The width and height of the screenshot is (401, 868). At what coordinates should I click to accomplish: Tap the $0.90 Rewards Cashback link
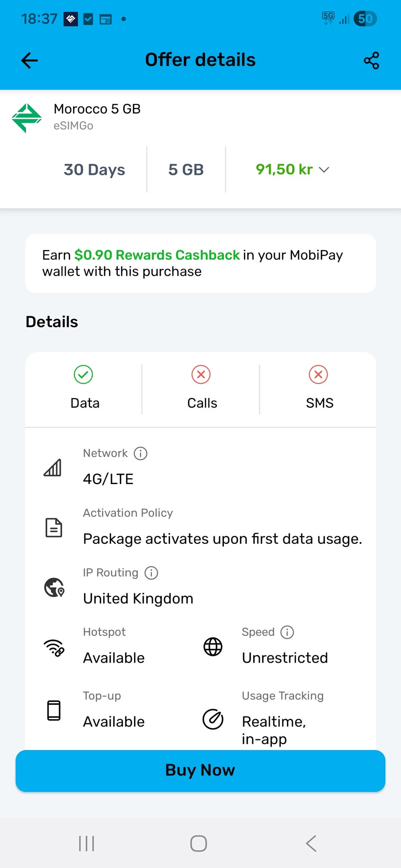[157, 255]
